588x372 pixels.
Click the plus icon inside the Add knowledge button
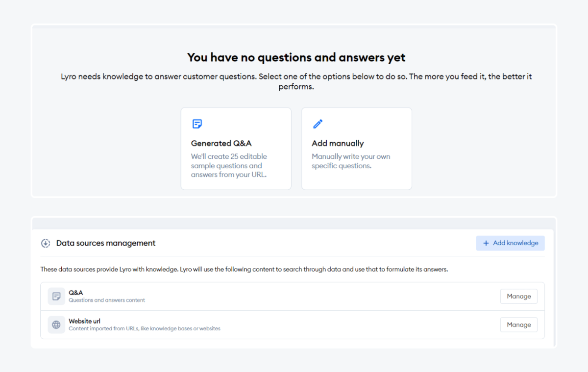(x=486, y=243)
